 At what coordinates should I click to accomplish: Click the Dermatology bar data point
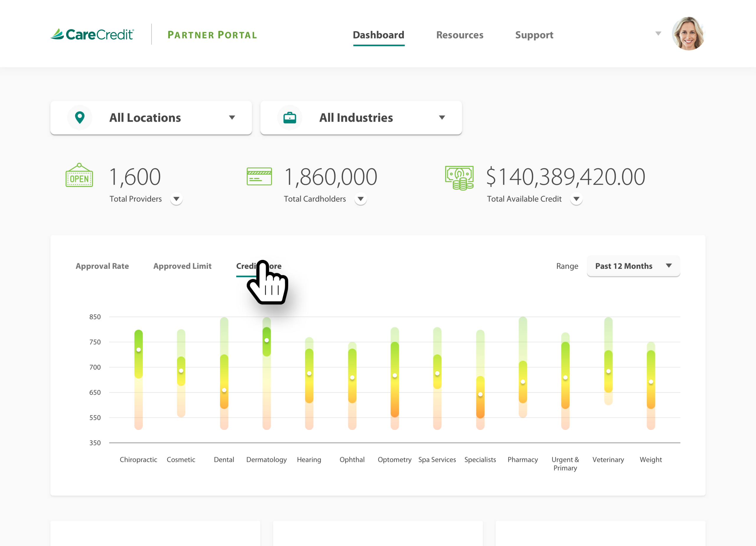tap(266, 340)
